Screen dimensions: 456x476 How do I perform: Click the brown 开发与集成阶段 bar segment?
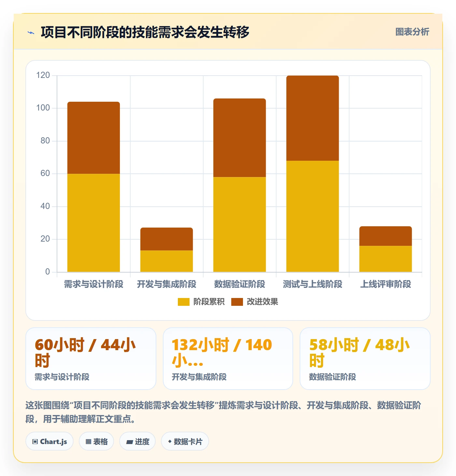pos(166,239)
